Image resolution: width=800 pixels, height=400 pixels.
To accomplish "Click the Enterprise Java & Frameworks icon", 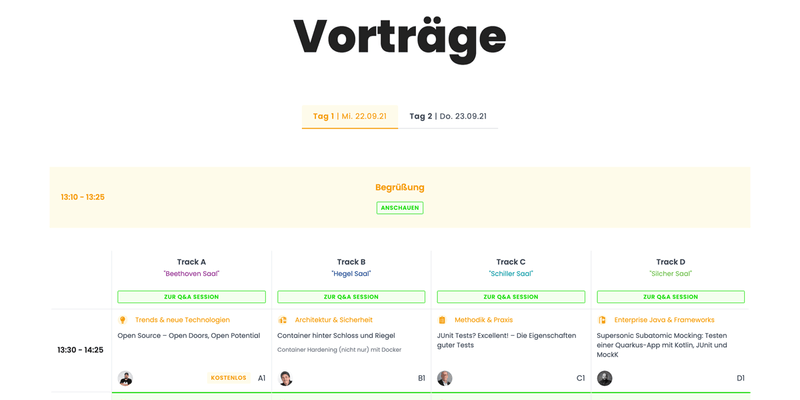I will point(602,320).
